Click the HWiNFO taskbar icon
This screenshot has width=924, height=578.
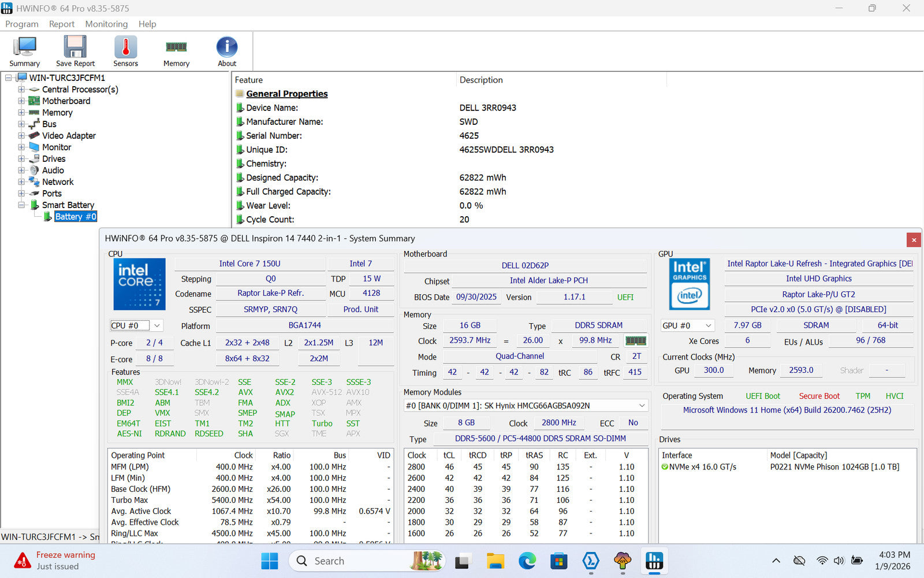click(x=654, y=561)
